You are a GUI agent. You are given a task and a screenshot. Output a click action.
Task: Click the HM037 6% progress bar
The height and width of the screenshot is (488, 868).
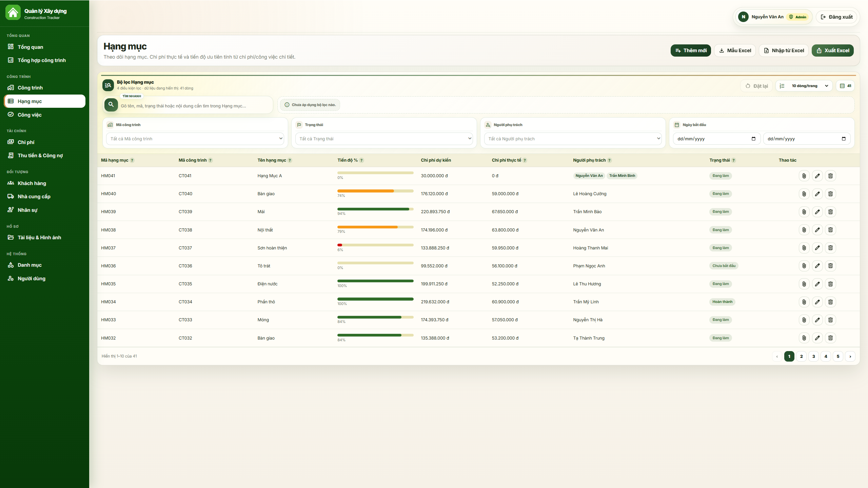pos(375,245)
